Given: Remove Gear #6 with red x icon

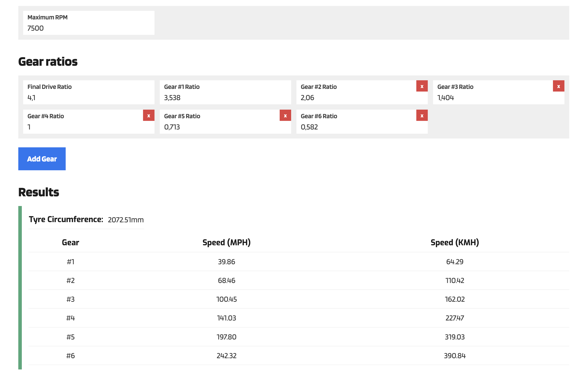Looking at the screenshot, I should click(422, 116).
